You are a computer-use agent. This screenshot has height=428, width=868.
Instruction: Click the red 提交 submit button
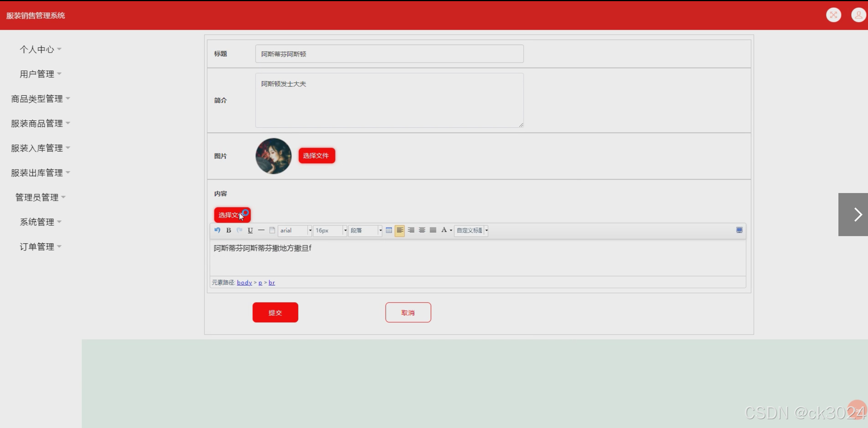pos(275,312)
